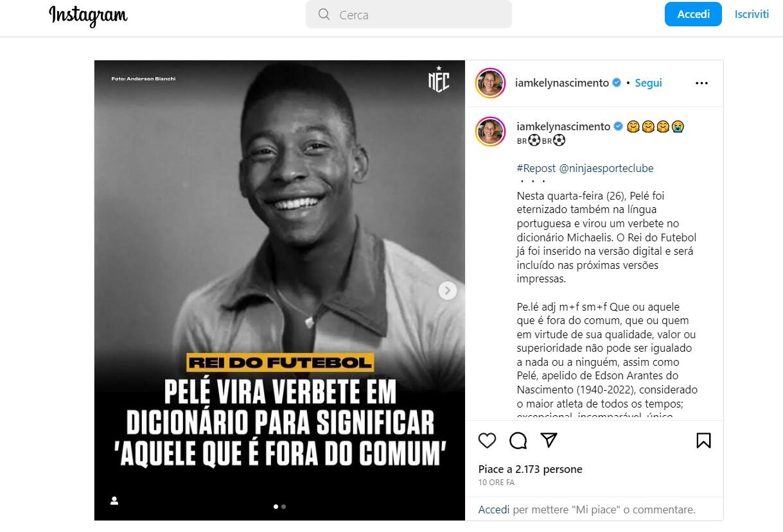Click the Instagram logo

pos(89,15)
